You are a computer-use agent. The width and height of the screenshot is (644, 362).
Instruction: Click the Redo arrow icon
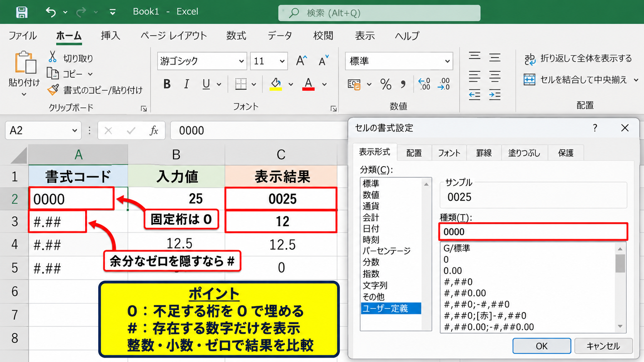(x=81, y=12)
